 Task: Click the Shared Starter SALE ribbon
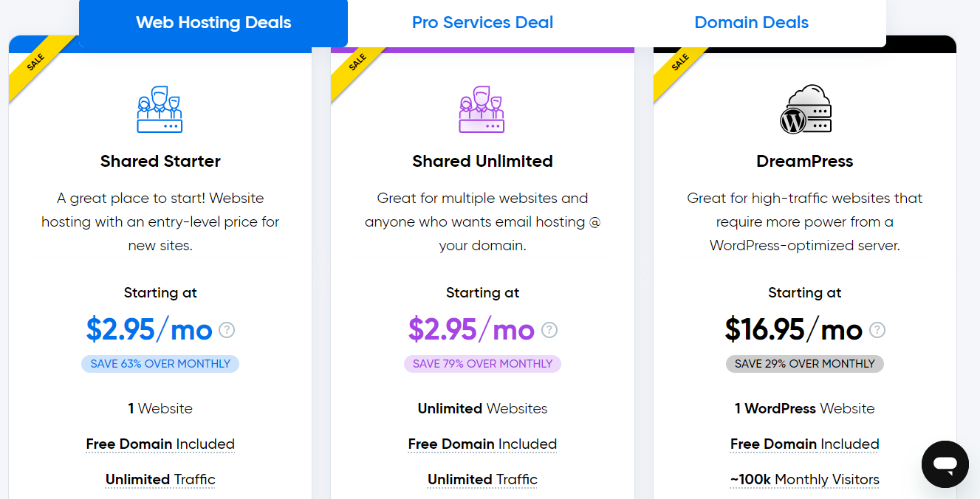[35, 63]
